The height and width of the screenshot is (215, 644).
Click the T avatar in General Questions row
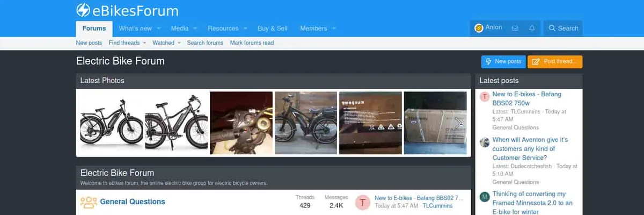(x=363, y=202)
